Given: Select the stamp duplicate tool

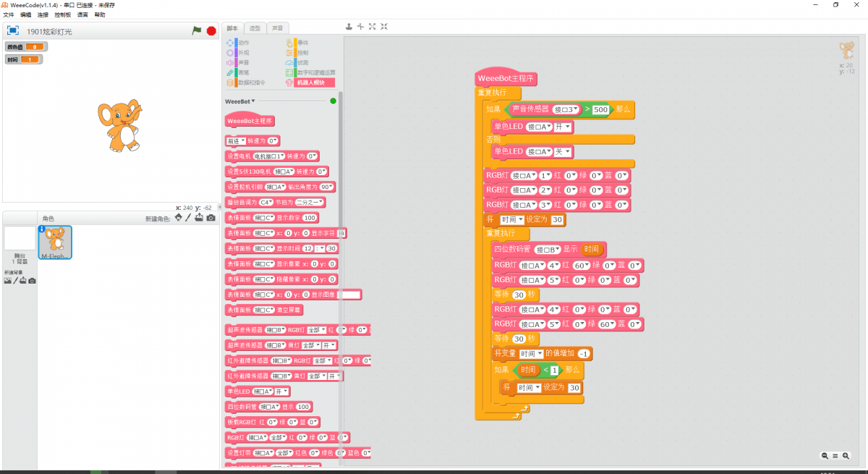Looking at the screenshot, I should tap(349, 27).
